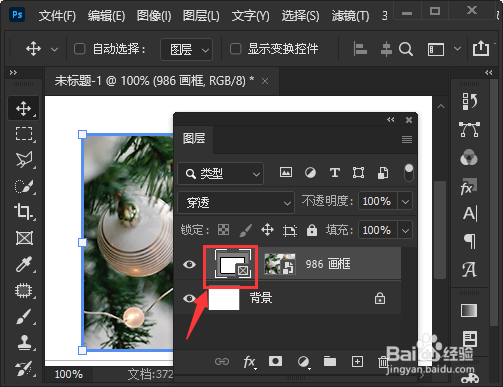Image resolution: width=503 pixels, height=387 pixels.
Task: Create a new layer group
Action: coord(330,361)
